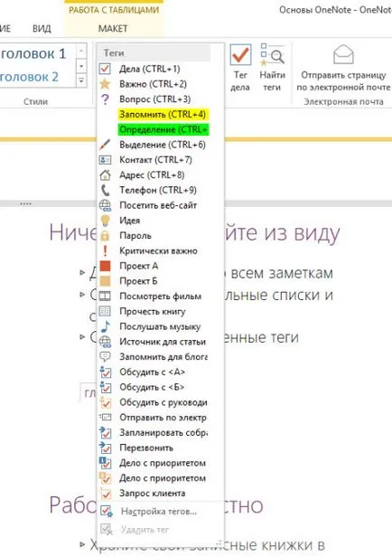Click the Контакт card icon
The width and height of the screenshot is (392, 556).
tap(105, 160)
